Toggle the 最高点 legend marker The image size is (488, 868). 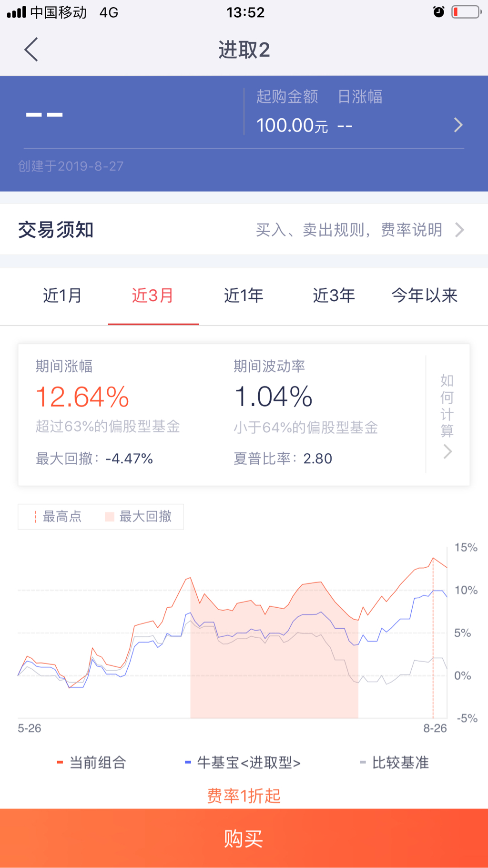36,517
